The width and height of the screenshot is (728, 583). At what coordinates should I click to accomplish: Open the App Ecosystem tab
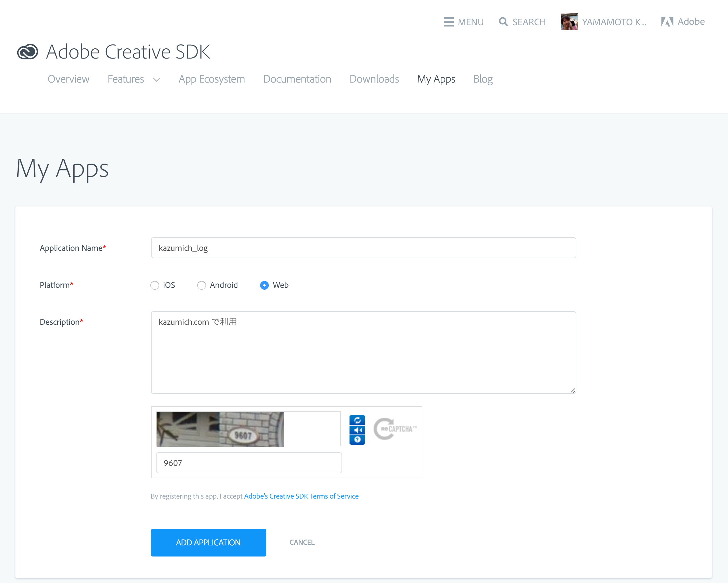(212, 79)
